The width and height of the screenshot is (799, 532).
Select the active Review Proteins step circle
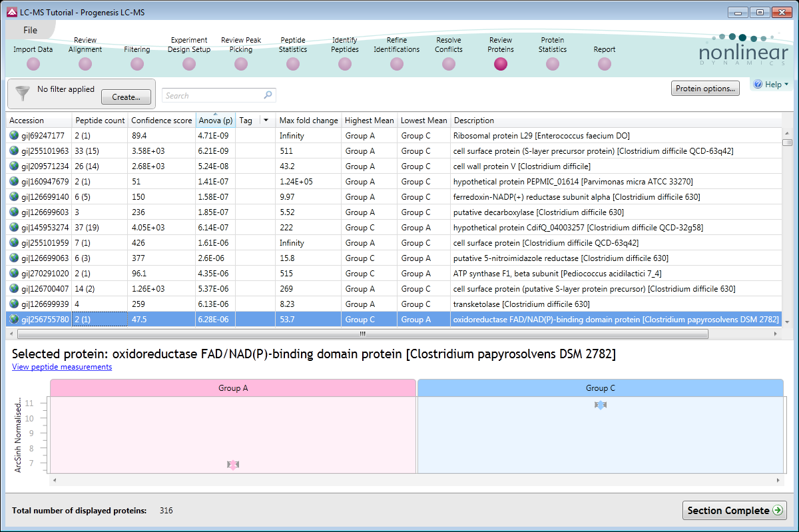coord(501,64)
